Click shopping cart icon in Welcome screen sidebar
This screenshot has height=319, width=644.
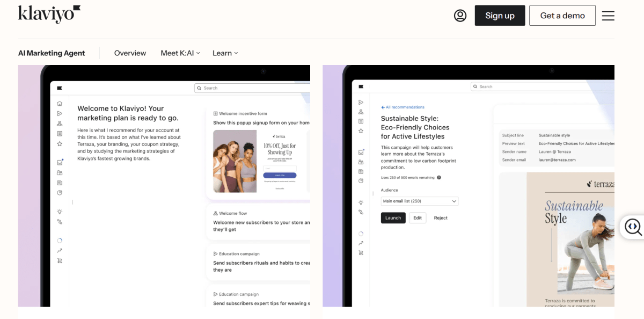[60, 261]
